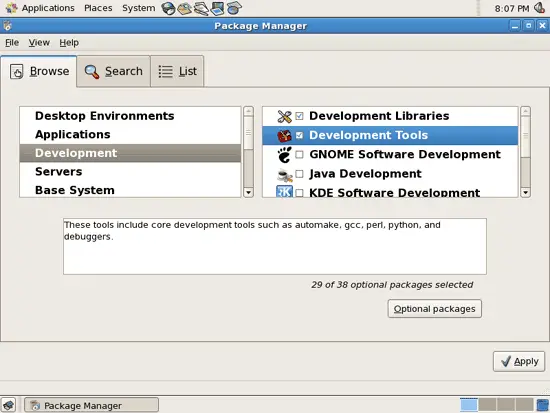Screen dimensions: 550x413
Task: Open the View menu
Action: (39, 43)
